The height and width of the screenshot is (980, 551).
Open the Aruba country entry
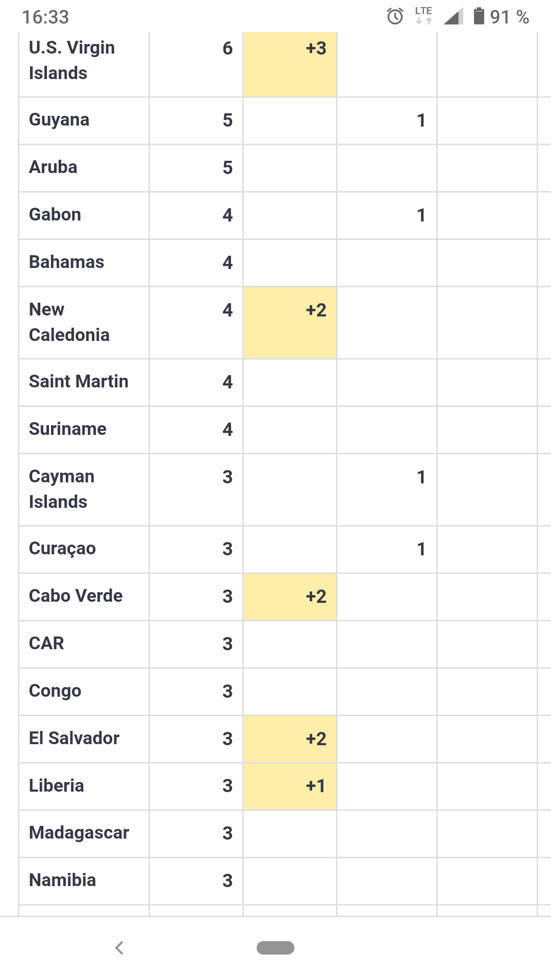[x=53, y=167]
